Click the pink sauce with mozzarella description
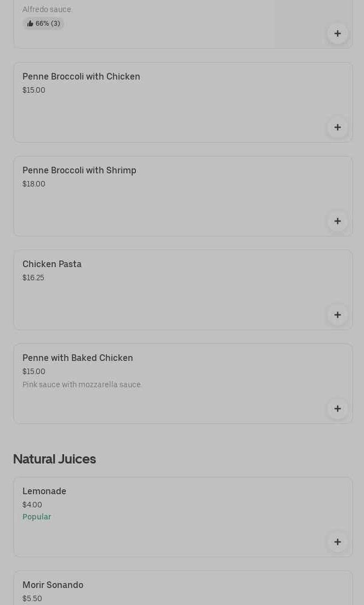Viewport: 364px width, 605px height. [82, 385]
